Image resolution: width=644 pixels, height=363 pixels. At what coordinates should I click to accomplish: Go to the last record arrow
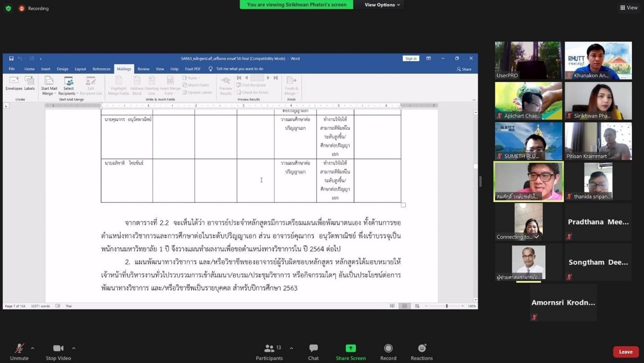coord(276,78)
